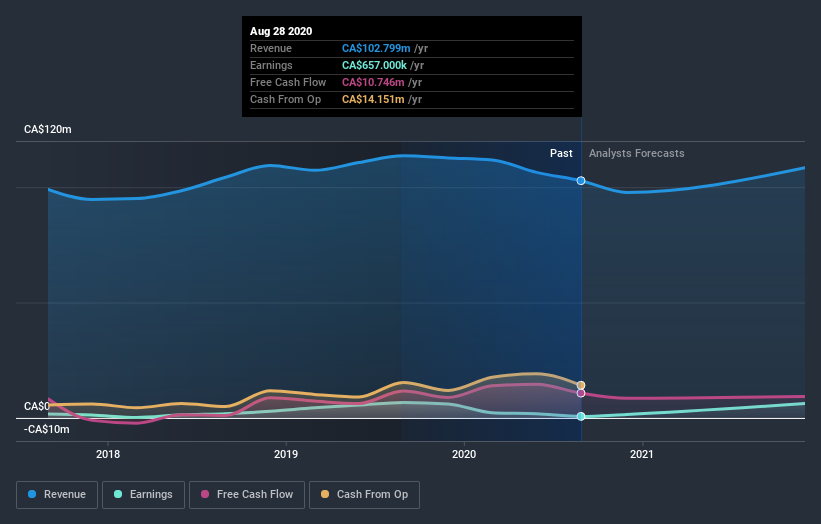The image size is (821, 524).
Task: Click the Cash From Op row label in the tooltip
Action: click(x=285, y=99)
